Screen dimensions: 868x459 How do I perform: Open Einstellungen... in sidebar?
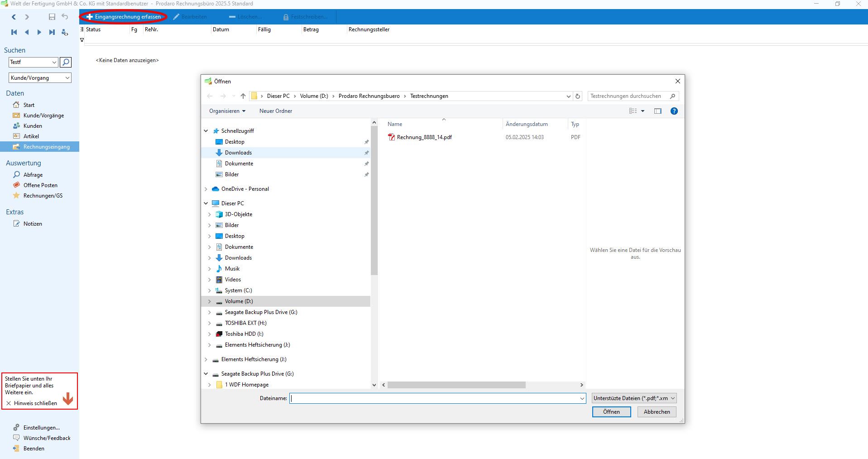pos(41,428)
